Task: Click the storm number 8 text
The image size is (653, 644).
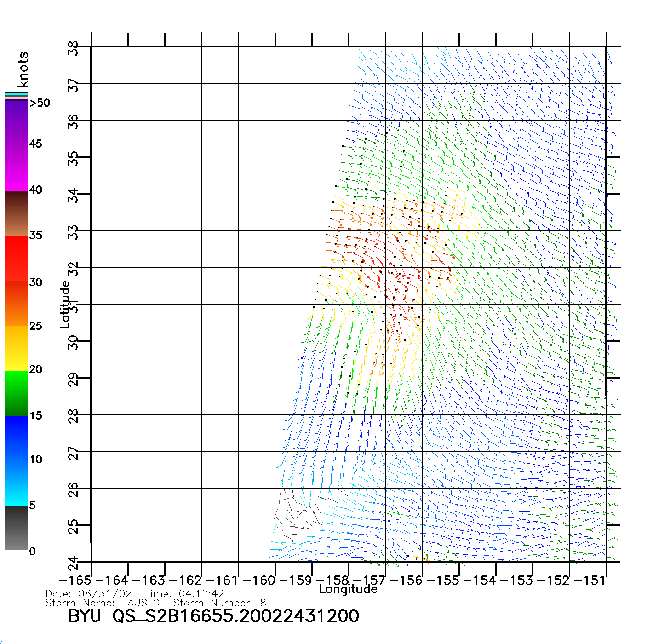Action: [263, 603]
